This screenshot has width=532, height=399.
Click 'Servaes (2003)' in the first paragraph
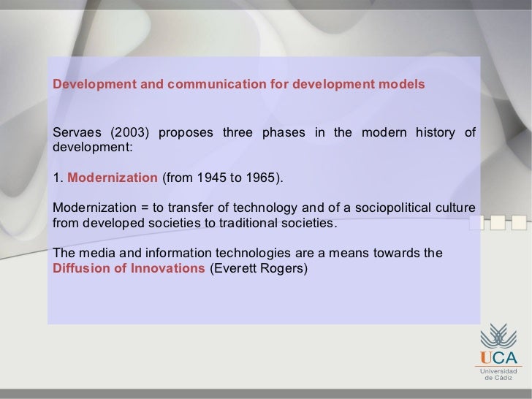pos(101,132)
